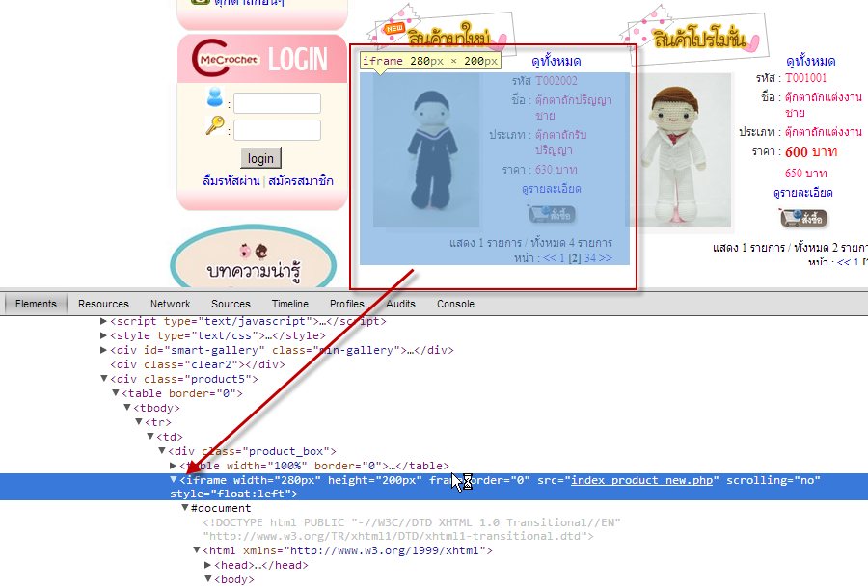Collapse the #document node

[185, 508]
